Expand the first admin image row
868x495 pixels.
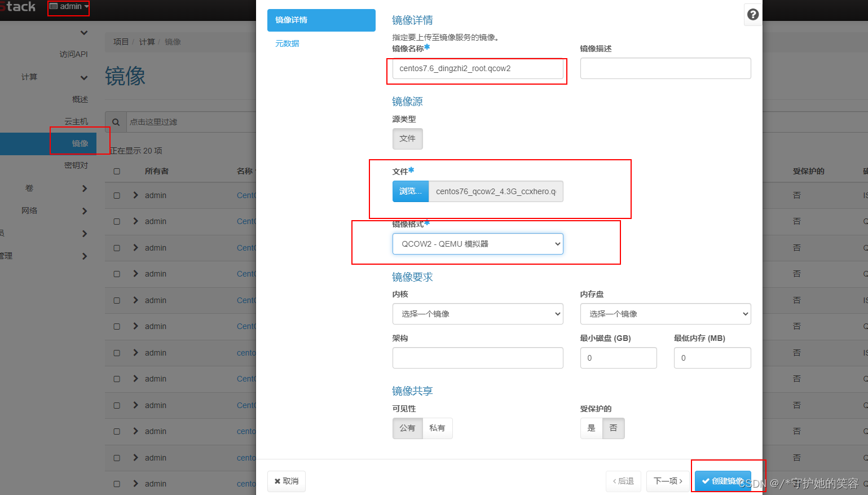[135, 195]
